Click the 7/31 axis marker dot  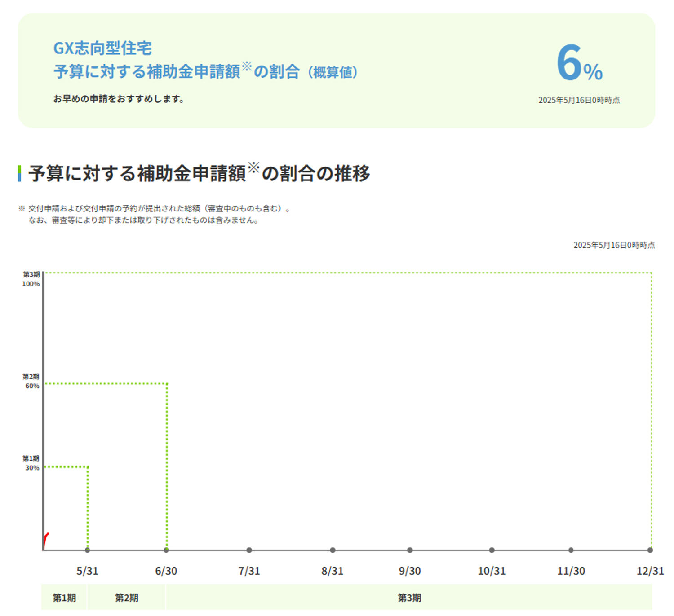(249, 550)
